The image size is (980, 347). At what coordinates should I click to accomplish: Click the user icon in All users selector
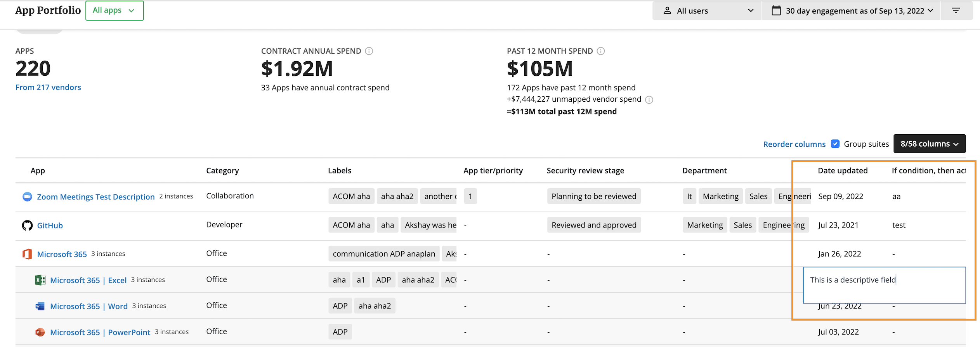(667, 10)
